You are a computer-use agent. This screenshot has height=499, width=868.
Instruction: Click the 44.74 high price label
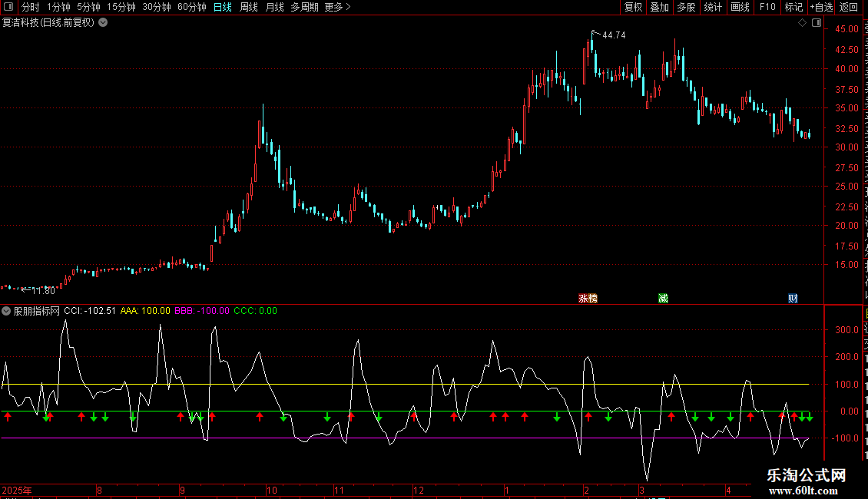614,35
